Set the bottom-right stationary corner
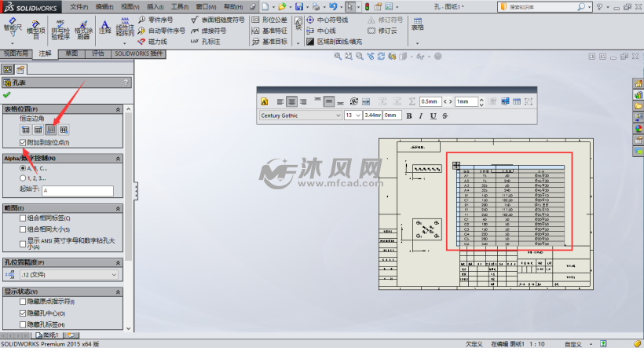 click(x=64, y=130)
